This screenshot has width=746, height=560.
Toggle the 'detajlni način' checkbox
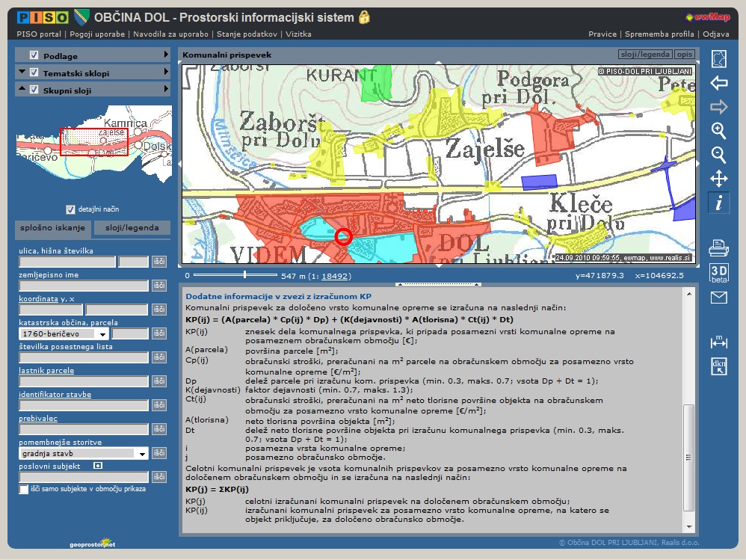click(x=70, y=209)
